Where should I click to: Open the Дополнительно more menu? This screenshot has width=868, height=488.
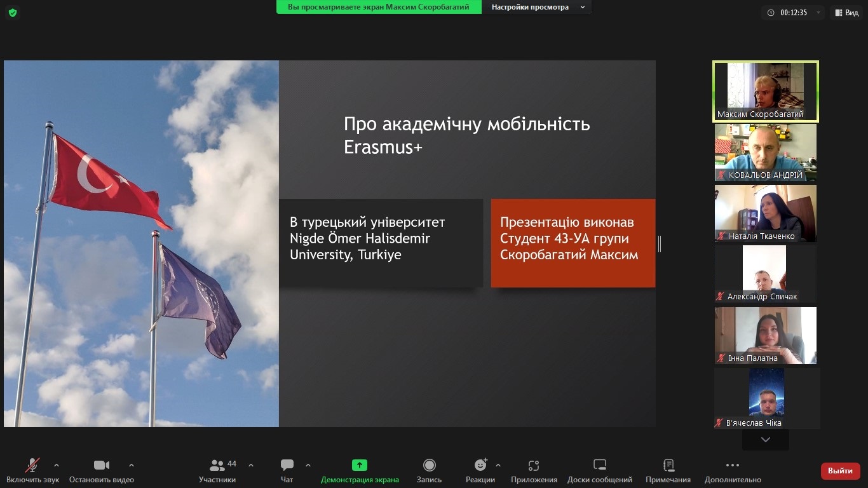(x=733, y=465)
